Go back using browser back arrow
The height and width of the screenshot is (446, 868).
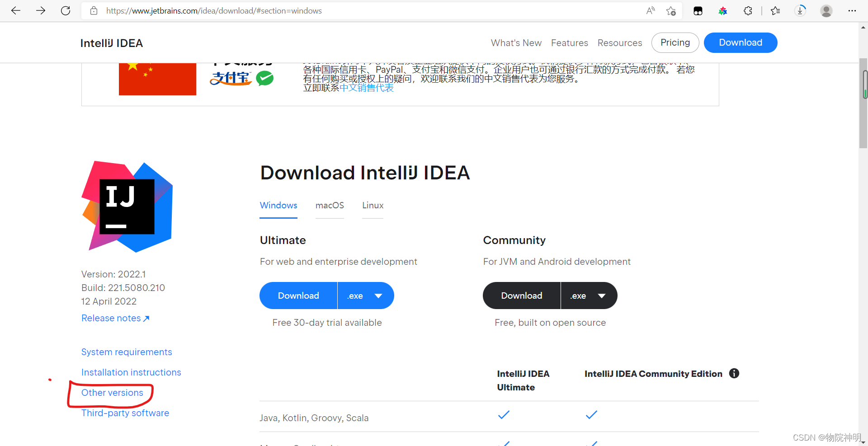coord(16,10)
